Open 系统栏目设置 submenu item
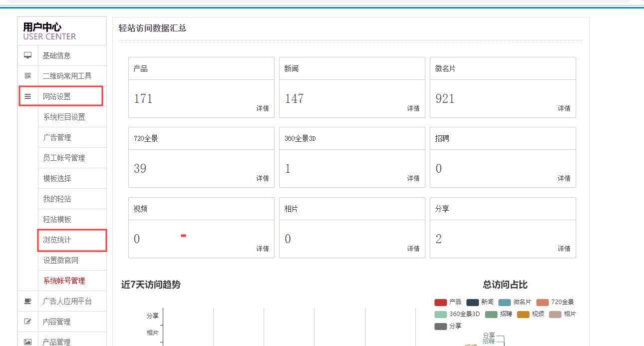 64,117
